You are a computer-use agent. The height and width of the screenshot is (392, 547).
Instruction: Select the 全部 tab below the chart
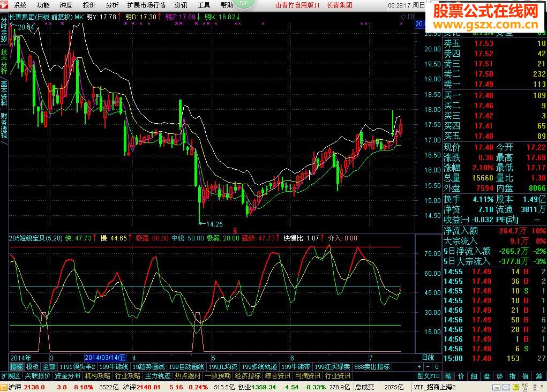click(49, 367)
